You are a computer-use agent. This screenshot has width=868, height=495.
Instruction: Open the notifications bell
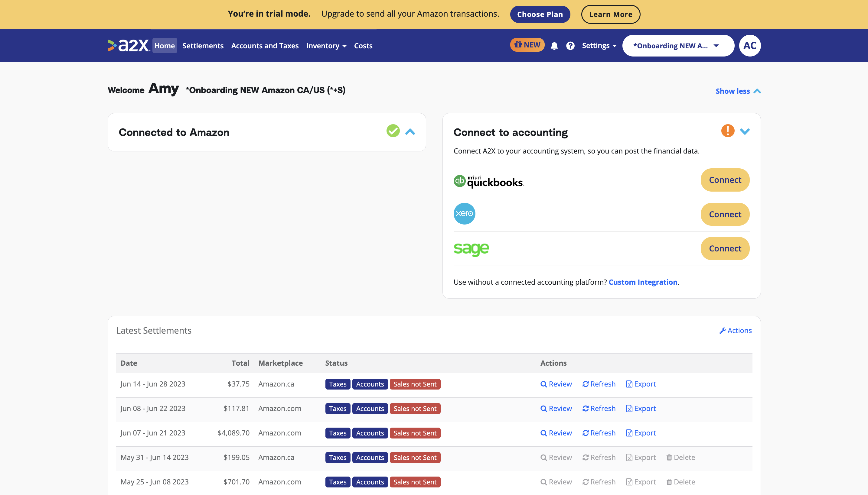click(x=554, y=46)
